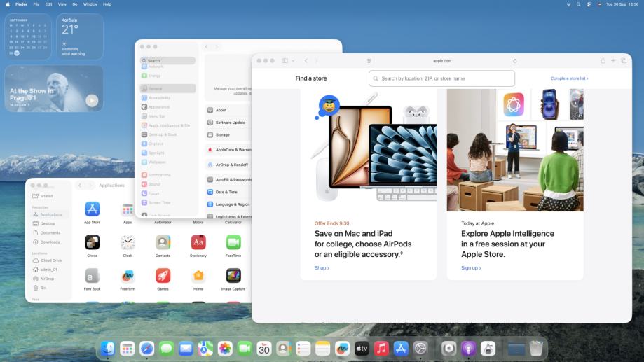Click store search field on apple.com

tap(441, 78)
